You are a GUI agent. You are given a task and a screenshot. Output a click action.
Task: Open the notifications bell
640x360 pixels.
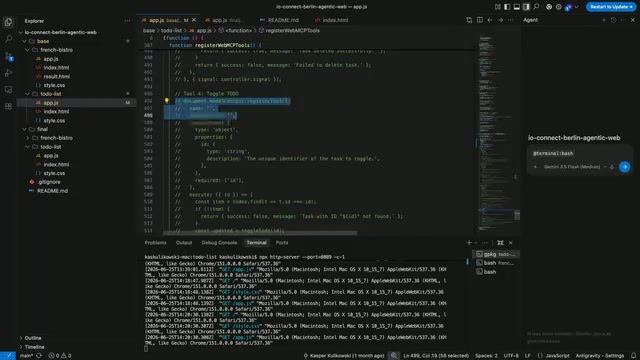tap(633, 356)
